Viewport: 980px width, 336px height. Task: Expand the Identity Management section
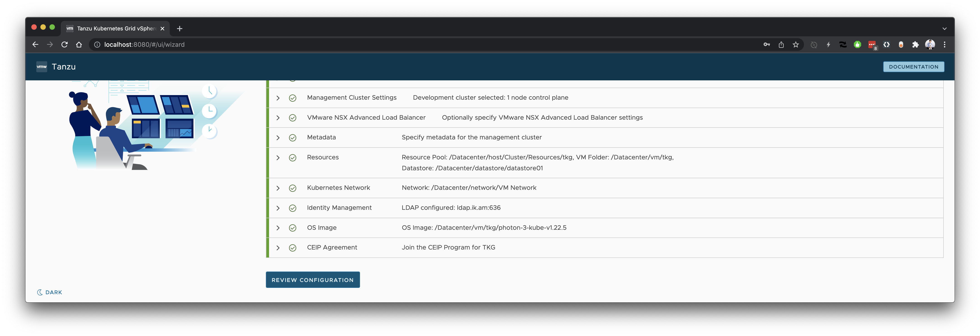[x=278, y=208]
